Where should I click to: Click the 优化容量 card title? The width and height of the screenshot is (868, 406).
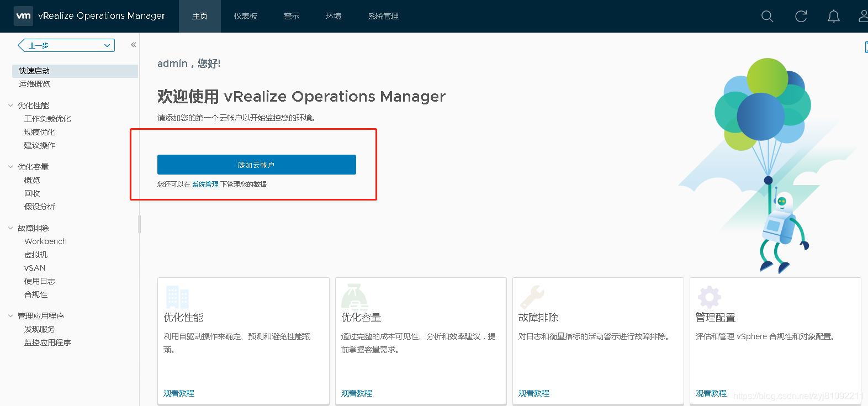pos(361,318)
